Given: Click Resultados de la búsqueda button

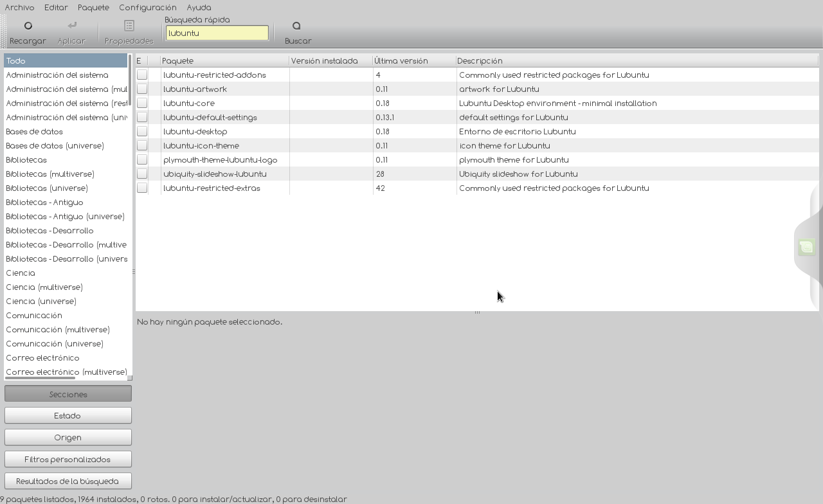Looking at the screenshot, I should (68, 481).
